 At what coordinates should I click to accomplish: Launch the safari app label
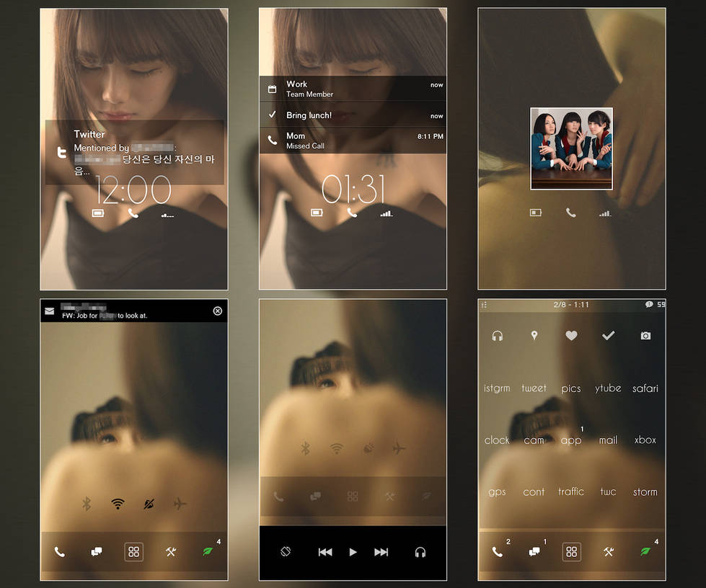pos(645,388)
